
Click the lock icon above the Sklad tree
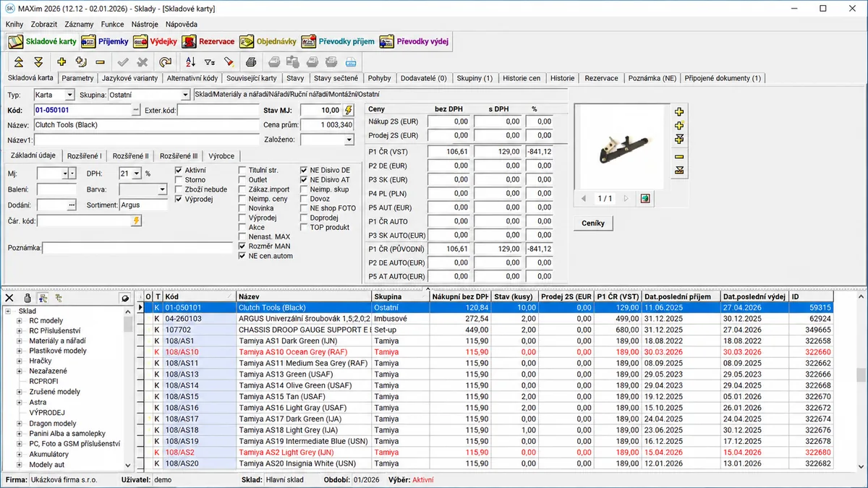tap(27, 297)
